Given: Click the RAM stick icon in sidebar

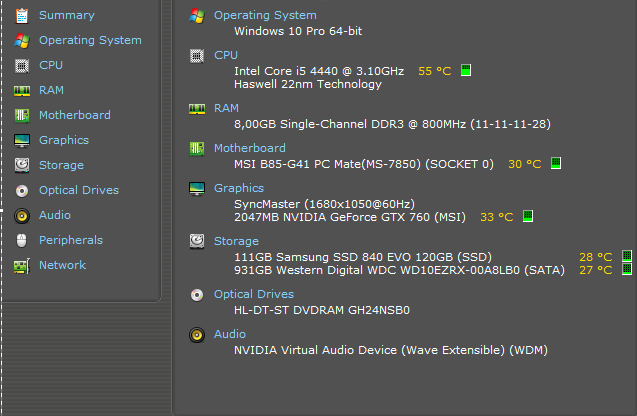Looking at the screenshot, I should (21, 91).
